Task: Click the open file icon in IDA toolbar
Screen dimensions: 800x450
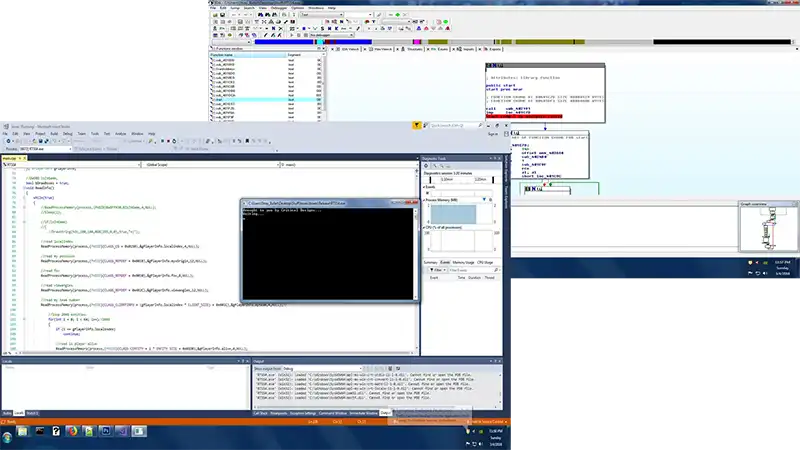Action: pos(215,15)
